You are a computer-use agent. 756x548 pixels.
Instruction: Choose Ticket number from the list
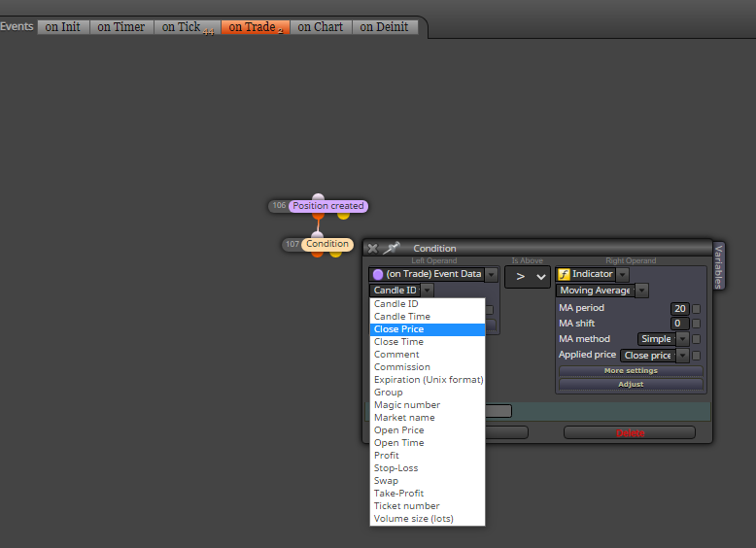[x=428, y=506]
